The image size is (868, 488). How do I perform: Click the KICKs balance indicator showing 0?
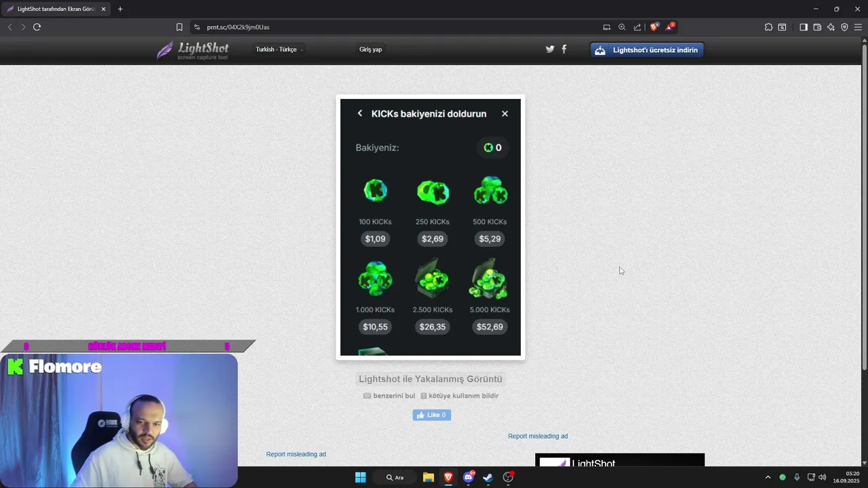pyautogui.click(x=493, y=148)
